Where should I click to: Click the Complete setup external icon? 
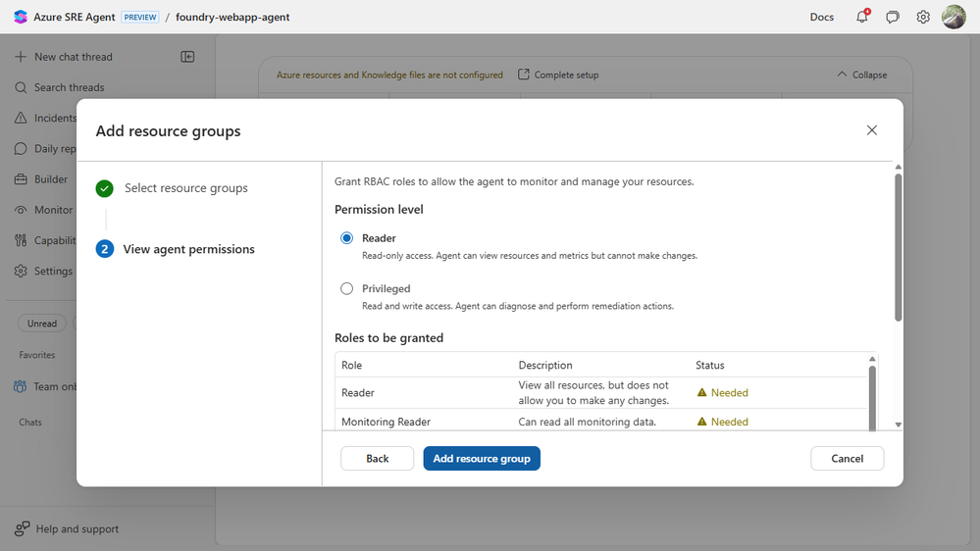point(524,75)
